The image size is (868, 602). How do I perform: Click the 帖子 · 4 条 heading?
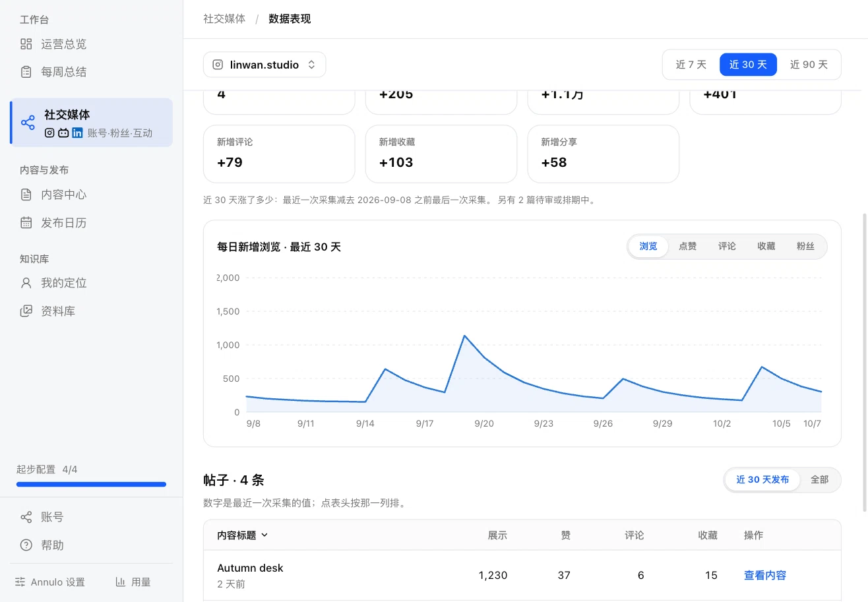click(233, 479)
